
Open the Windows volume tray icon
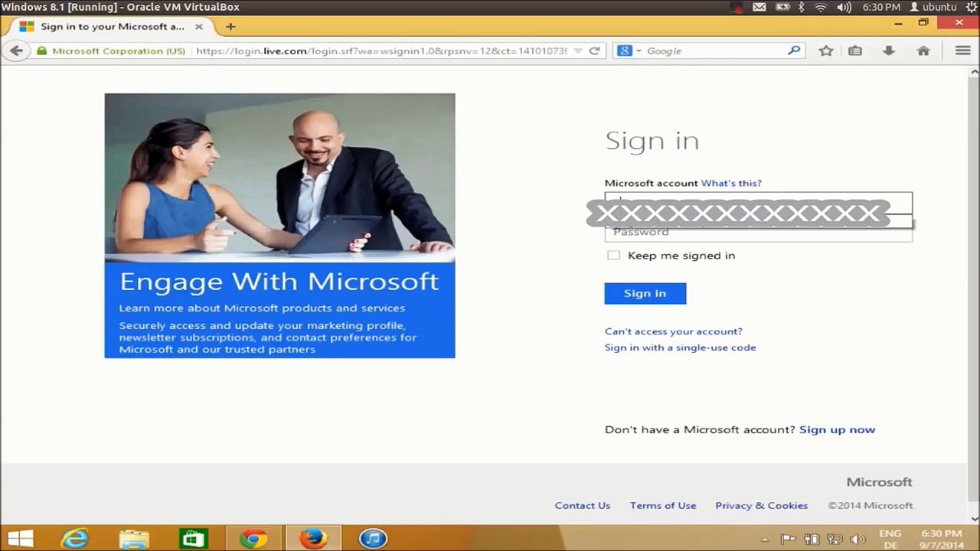click(856, 539)
